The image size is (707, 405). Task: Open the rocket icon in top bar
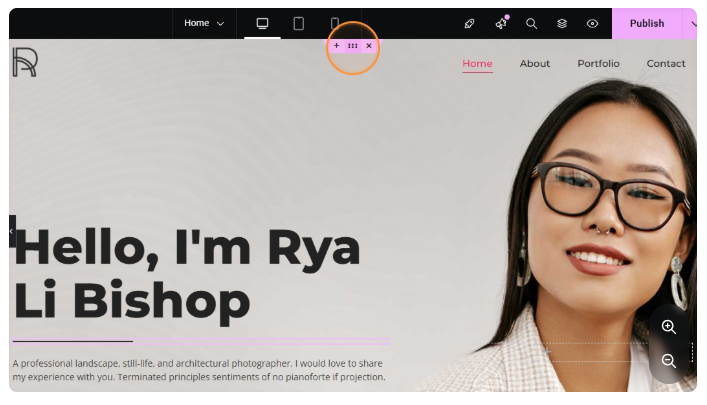pyautogui.click(x=469, y=23)
